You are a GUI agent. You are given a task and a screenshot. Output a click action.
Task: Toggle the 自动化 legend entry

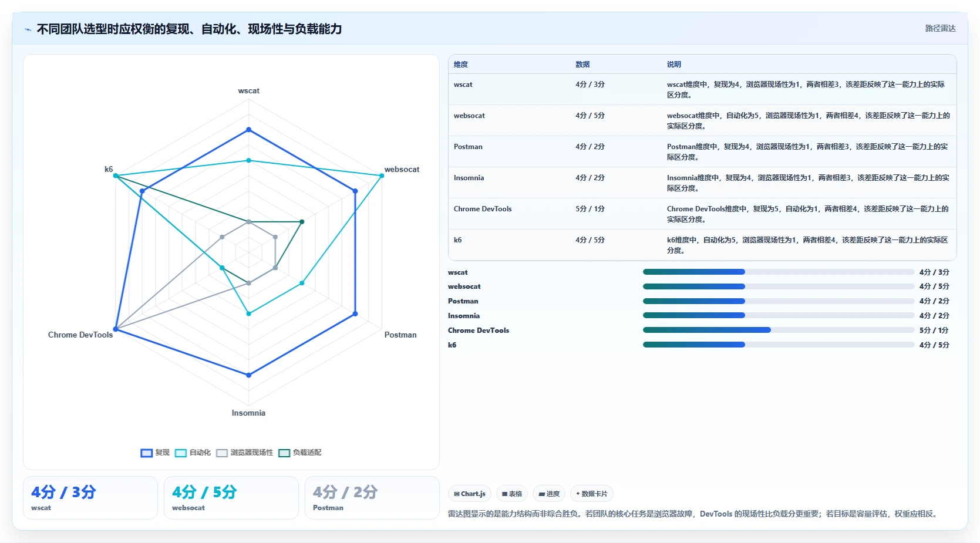193,453
